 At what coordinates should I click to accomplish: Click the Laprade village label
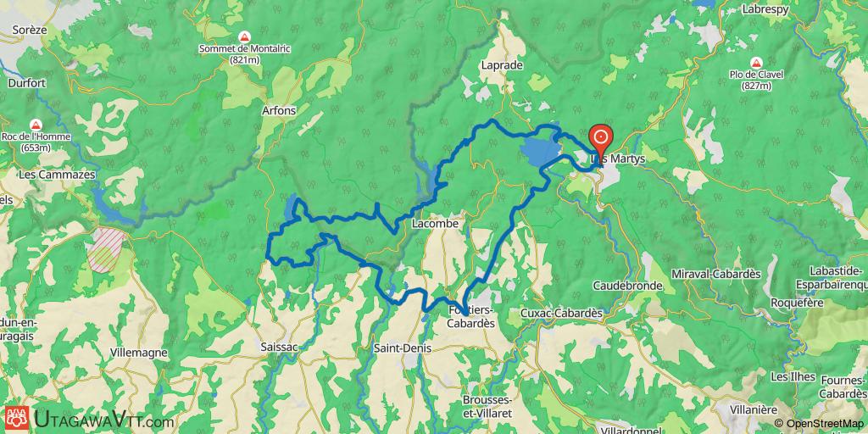502,65
